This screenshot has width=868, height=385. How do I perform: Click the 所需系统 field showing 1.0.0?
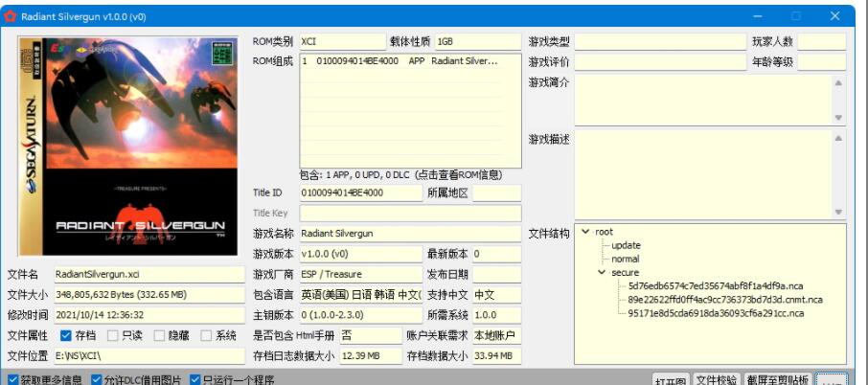[x=497, y=315]
